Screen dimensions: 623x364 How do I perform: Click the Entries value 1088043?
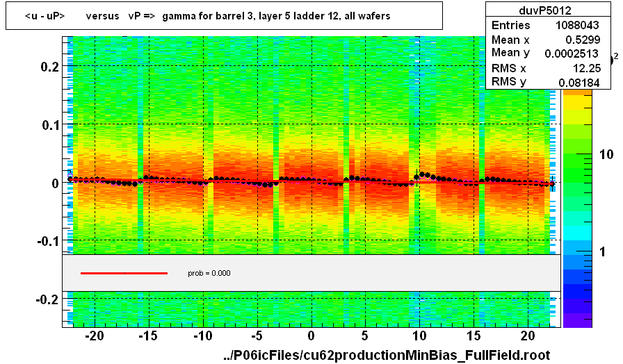(x=577, y=25)
